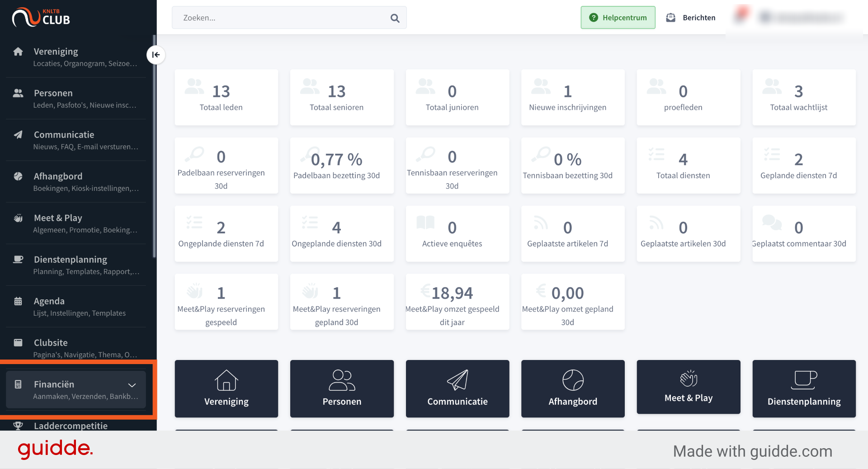Open Communicatie tile with paper plane icon
The height and width of the screenshot is (469, 868).
[x=457, y=388]
